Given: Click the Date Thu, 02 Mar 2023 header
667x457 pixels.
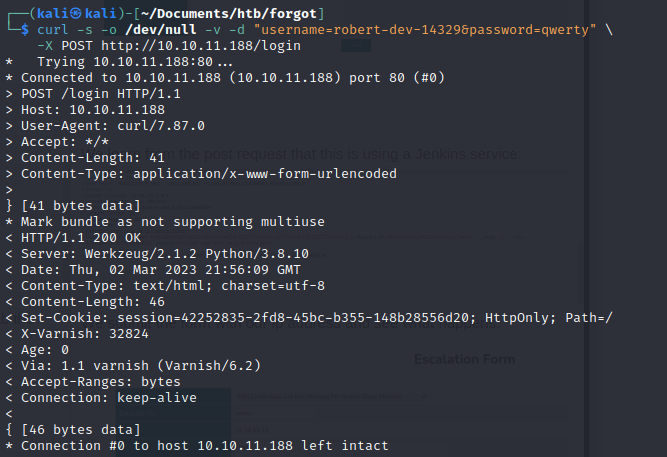Looking at the screenshot, I should (x=161, y=269).
